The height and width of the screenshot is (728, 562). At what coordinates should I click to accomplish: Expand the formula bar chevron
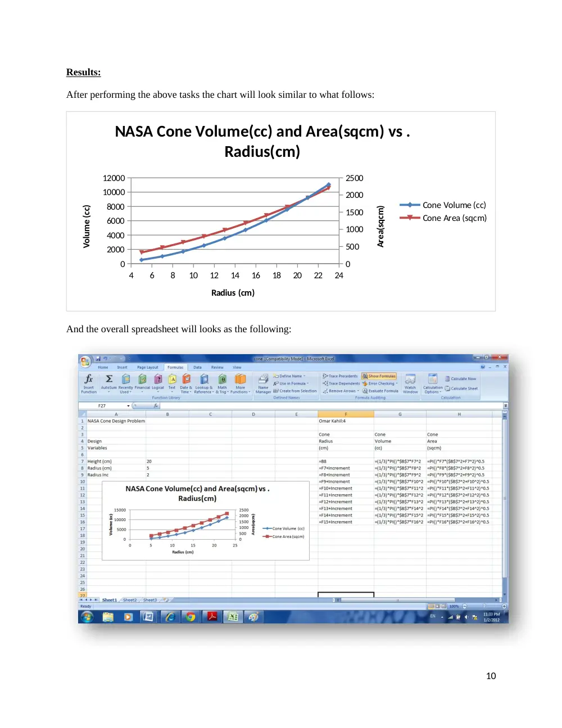pos(505,405)
